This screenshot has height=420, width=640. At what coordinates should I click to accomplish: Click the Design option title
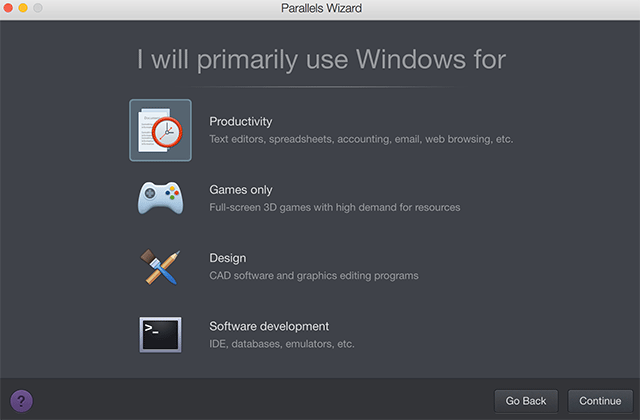228,258
